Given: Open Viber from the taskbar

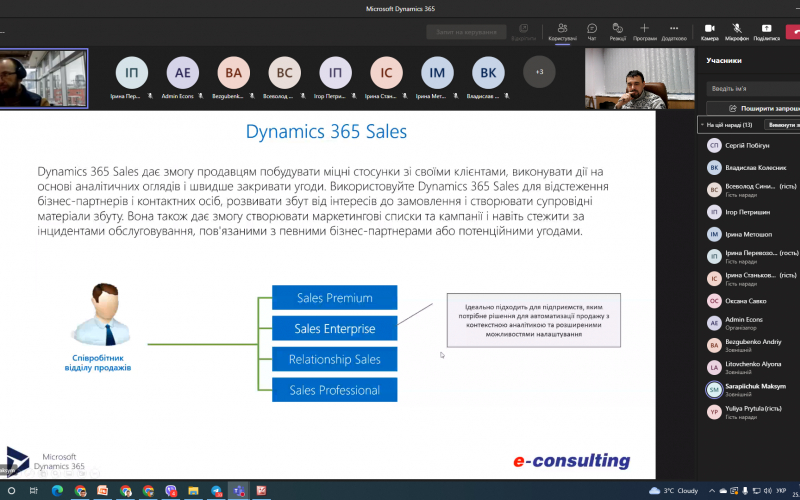Looking at the screenshot, I should [170, 491].
